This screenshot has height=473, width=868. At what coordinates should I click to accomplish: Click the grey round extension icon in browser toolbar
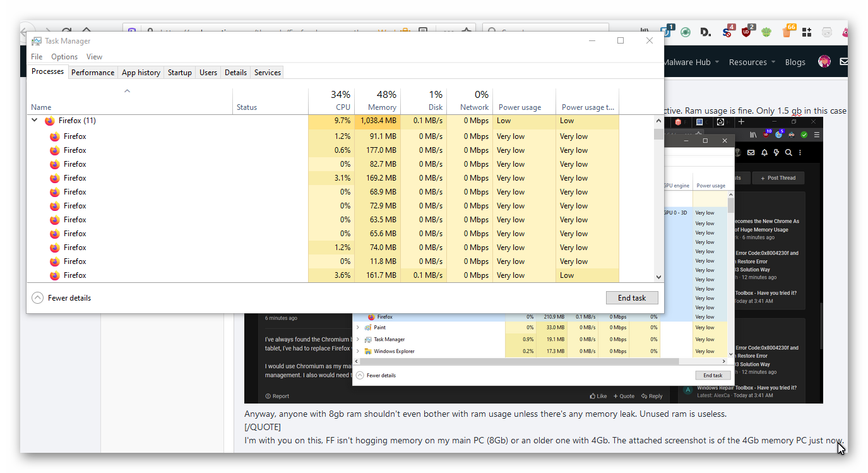827,32
